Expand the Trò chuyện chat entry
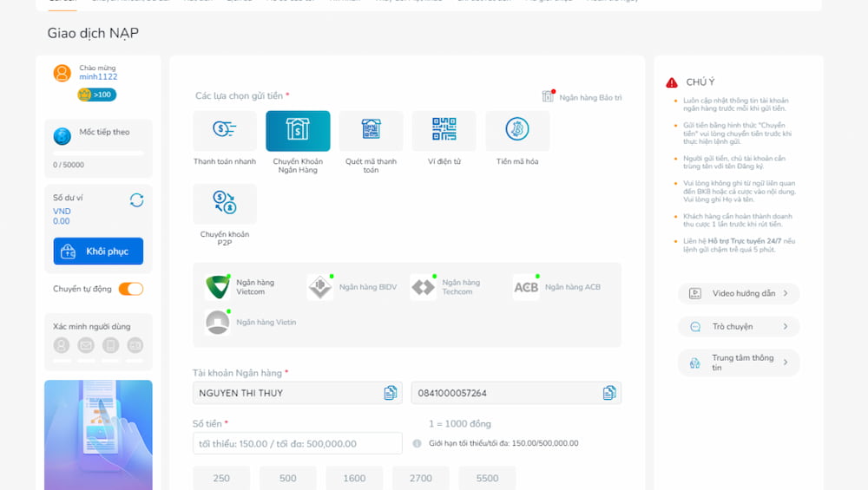The image size is (868, 490). [x=739, y=326]
